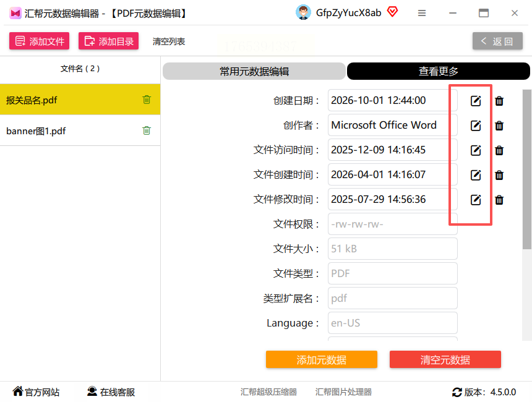Screen dimensions: 532x402
Task: Delete the 创作者 metadata entry
Action: [x=499, y=126]
